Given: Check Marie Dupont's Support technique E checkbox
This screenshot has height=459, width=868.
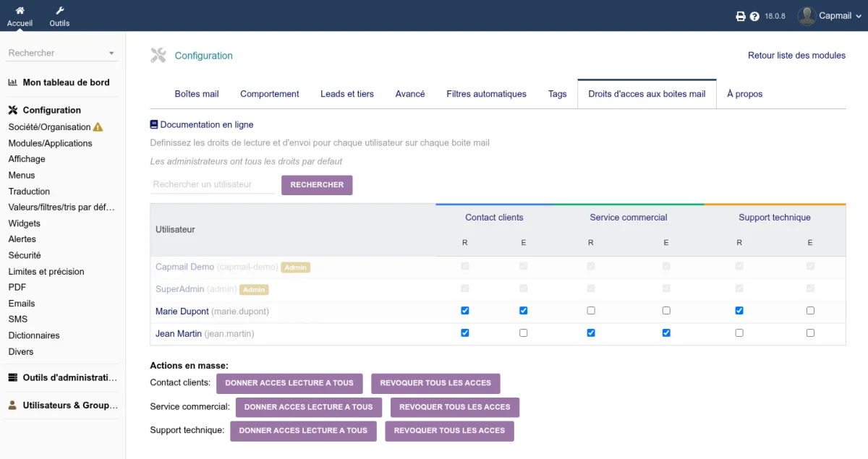Looking at the screenshot, I should (810, 311).
